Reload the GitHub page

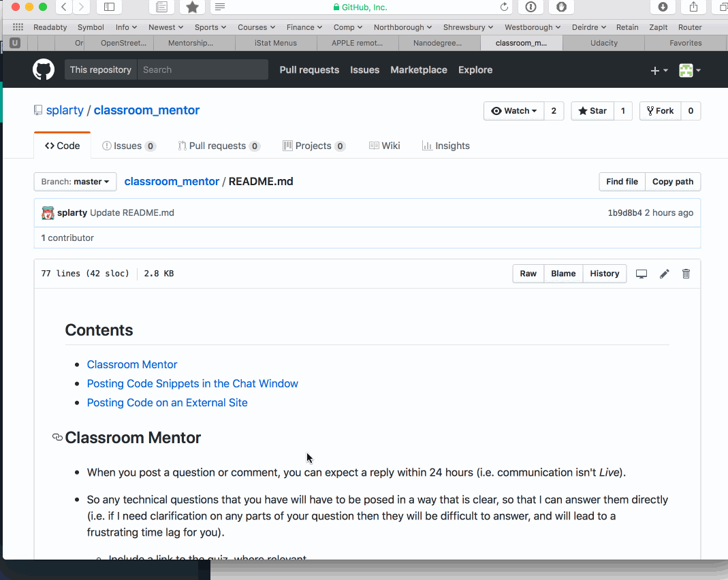504,7
